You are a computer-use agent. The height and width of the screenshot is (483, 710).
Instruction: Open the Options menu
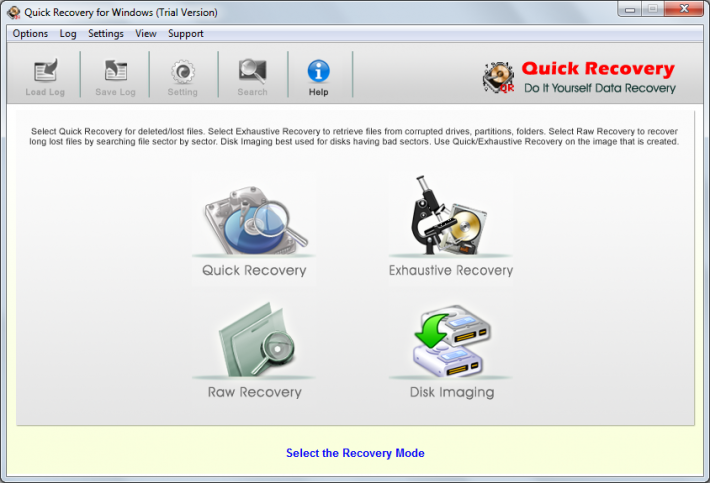click(30, 33)
